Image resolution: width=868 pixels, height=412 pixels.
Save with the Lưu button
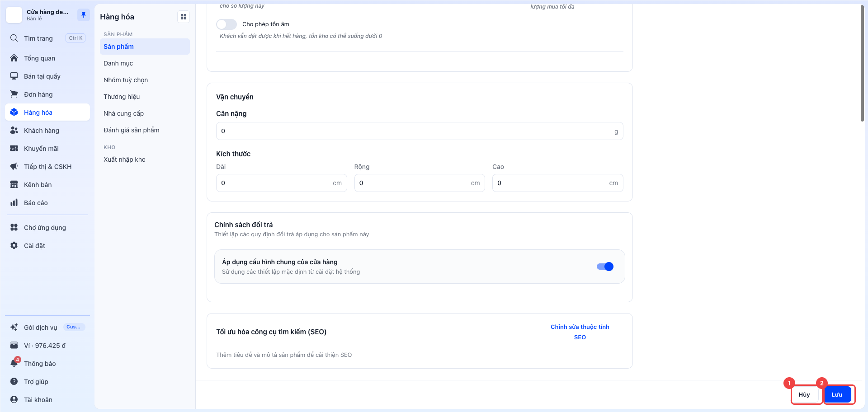pyautogui.click(x=837, y=394)
